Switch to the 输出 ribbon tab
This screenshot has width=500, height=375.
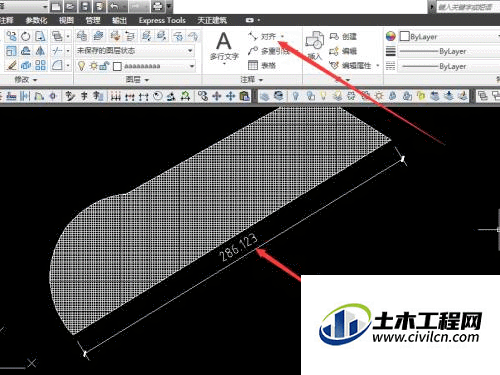coord(119,21)
